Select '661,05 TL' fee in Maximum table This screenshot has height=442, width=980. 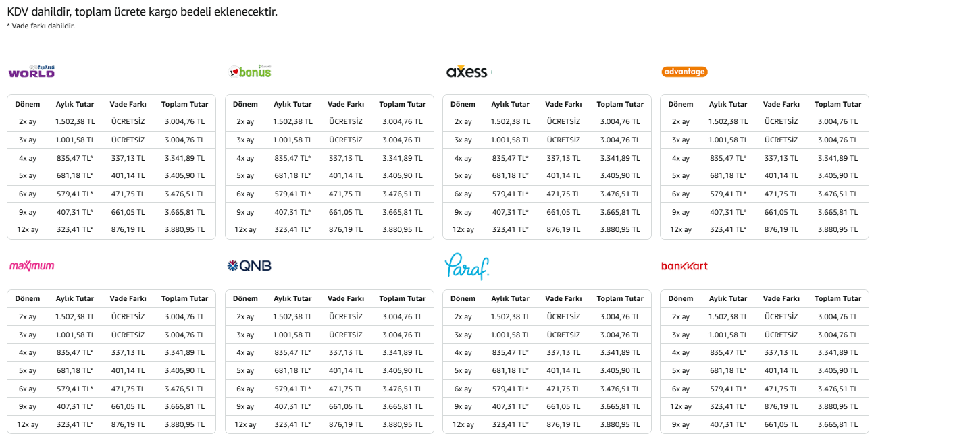click(x=128, y=407)
